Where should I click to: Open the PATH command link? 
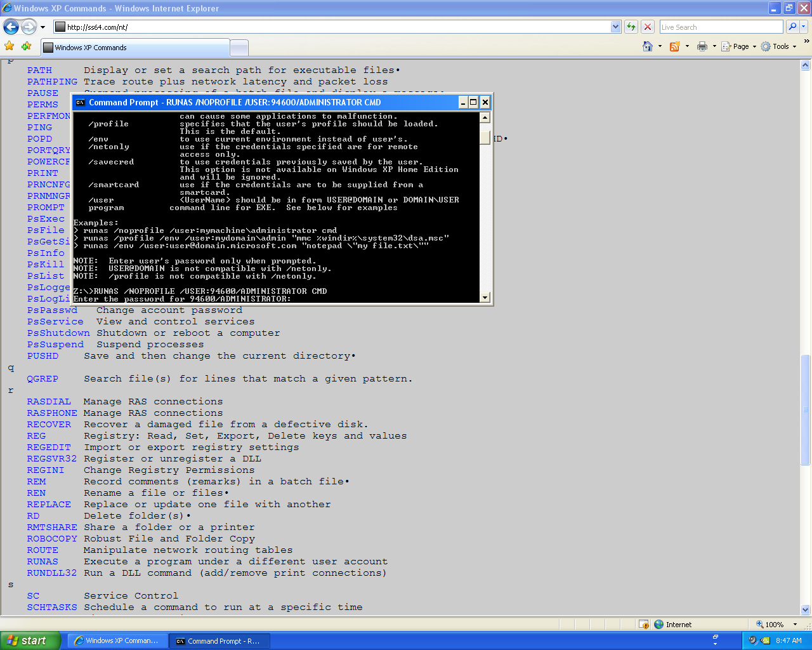pyautogui.click(x=39, y=70)
